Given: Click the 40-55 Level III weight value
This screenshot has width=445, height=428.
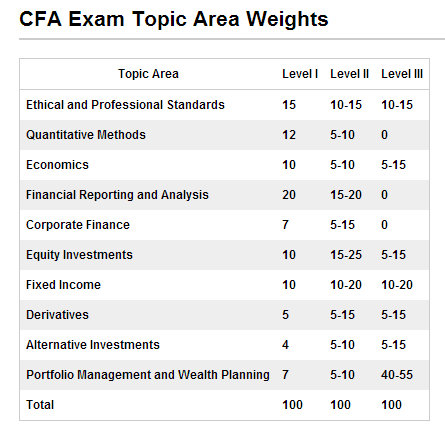Looking at the screenshot, I should 397,375.
